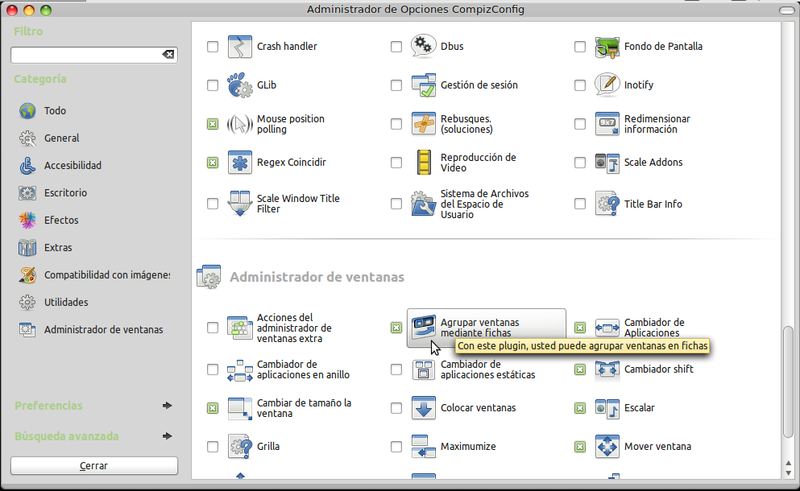
Task: Enable the Maximize plugin checkbox
Action: click(396, 446)
